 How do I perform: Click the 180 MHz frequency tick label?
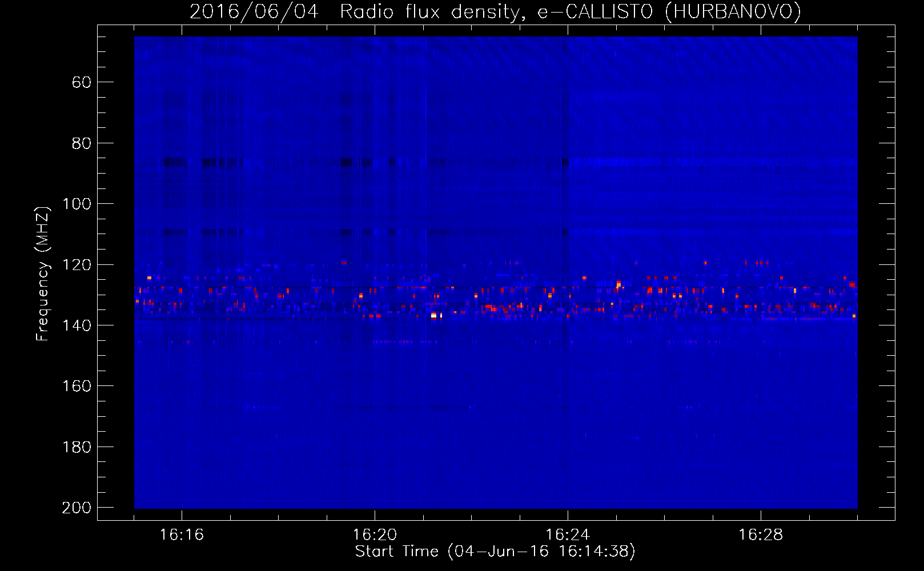[x=77, y=447]
